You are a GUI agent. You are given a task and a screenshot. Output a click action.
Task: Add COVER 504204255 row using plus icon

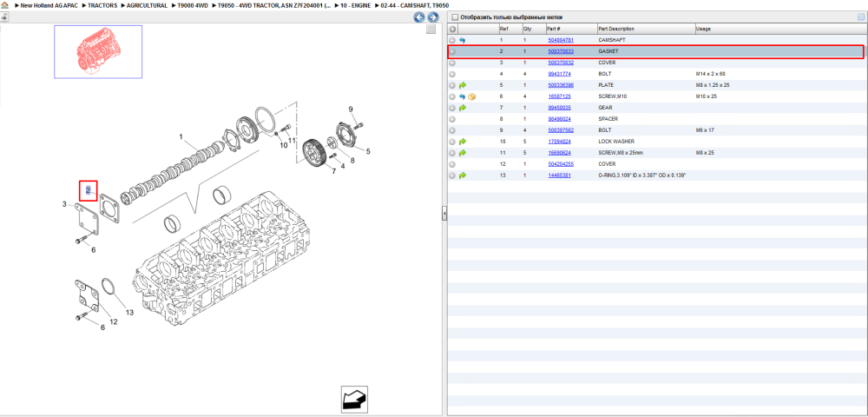click(452, 164)
